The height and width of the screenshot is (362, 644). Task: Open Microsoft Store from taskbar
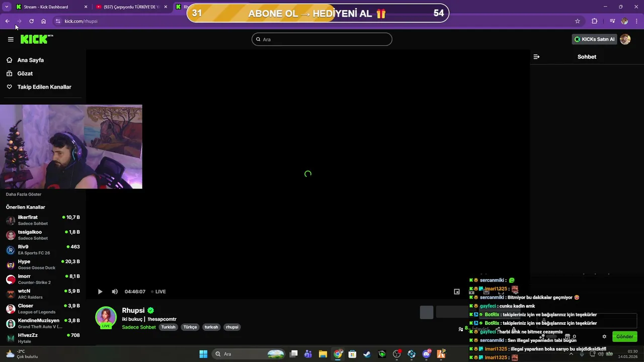pos(353,354)
